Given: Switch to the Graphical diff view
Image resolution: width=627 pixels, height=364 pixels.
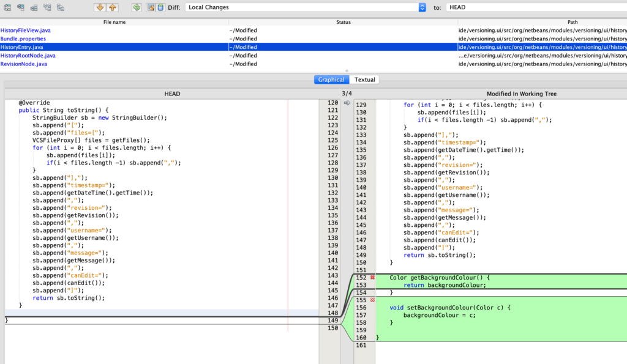Looking at the screenshot, I should click(331, 80).
